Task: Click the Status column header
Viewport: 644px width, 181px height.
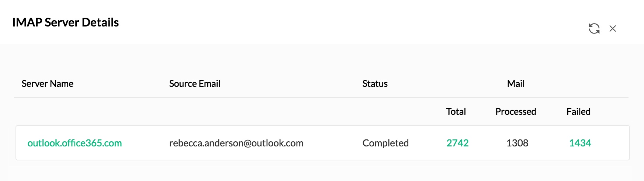Action: pyautogui.click(x=375, y=84)
